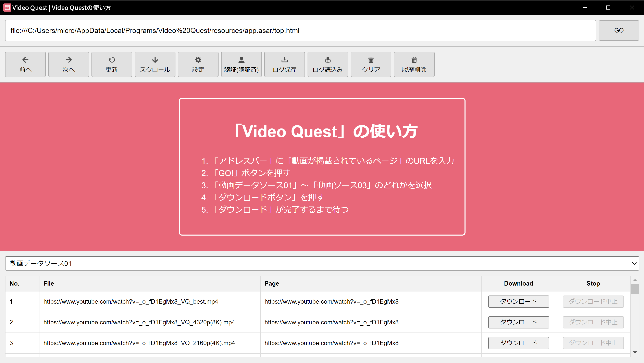644x363 pixels.
Task: Maximize the Video Quest window
Action: [x=608, y=8]
